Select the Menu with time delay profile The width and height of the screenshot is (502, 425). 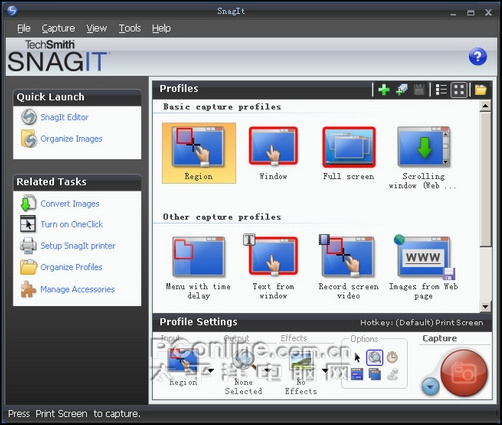point(199,268)
